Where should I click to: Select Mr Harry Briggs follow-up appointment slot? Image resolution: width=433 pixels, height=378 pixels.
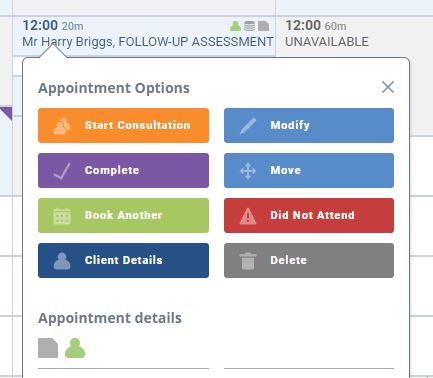pyautogui.click(x=144, y=36)
